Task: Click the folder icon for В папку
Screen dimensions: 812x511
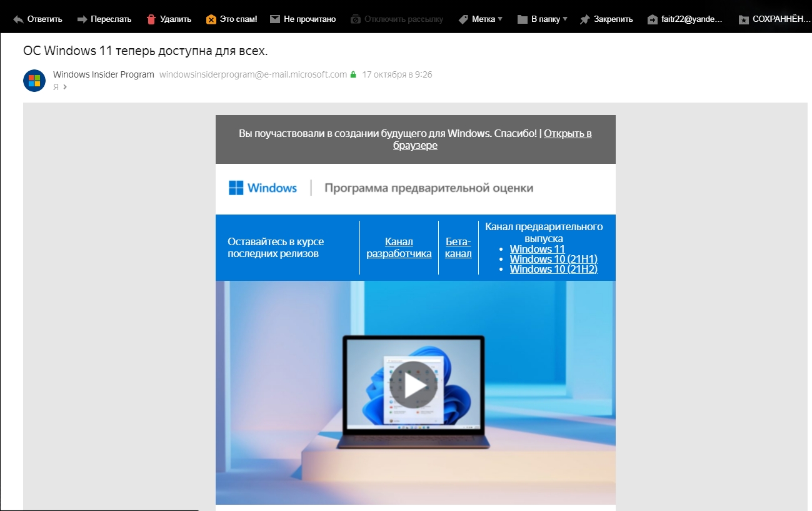Action: 523,19
